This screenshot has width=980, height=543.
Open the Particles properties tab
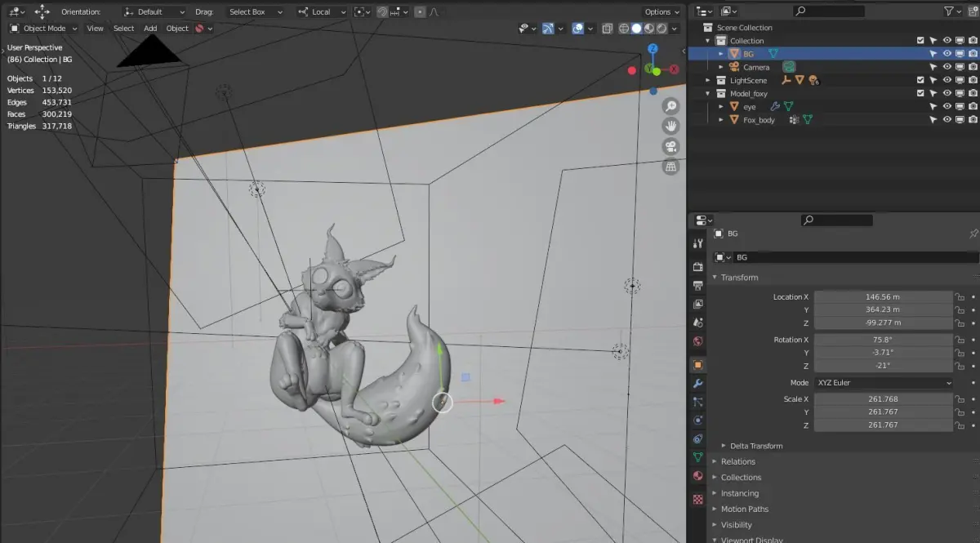[x=697, y=402]
